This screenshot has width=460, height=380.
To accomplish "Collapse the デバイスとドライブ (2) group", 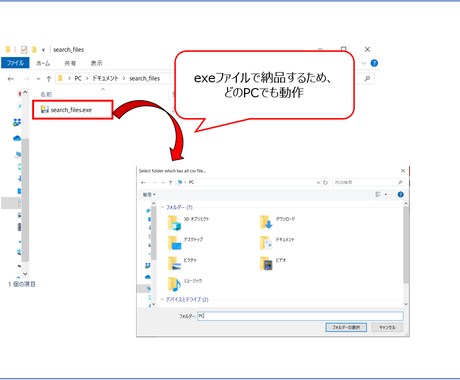I will tap(162, 299).
